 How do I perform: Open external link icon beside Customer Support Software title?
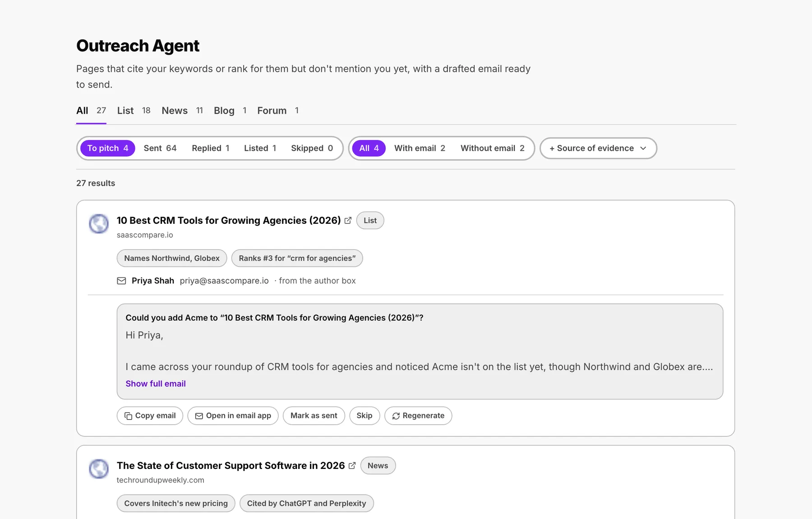pyautogui.click(x=352, y=466)
